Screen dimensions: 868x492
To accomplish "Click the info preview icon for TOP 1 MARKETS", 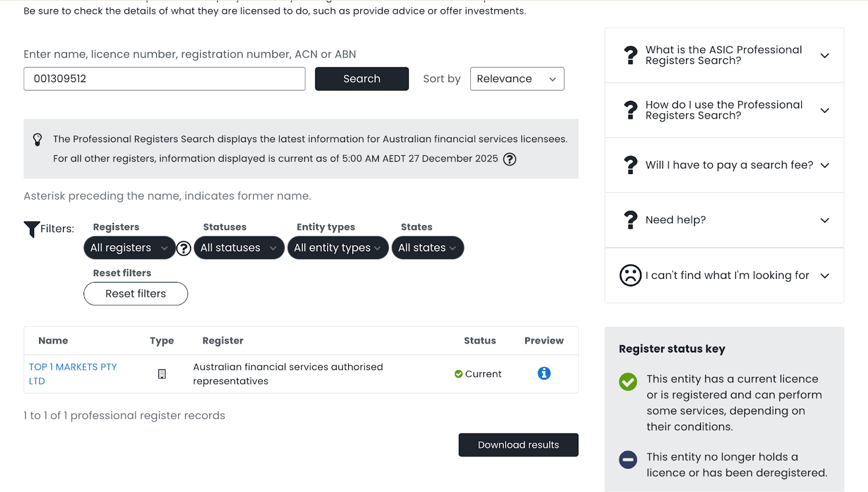I will click(x=544, y=373).
